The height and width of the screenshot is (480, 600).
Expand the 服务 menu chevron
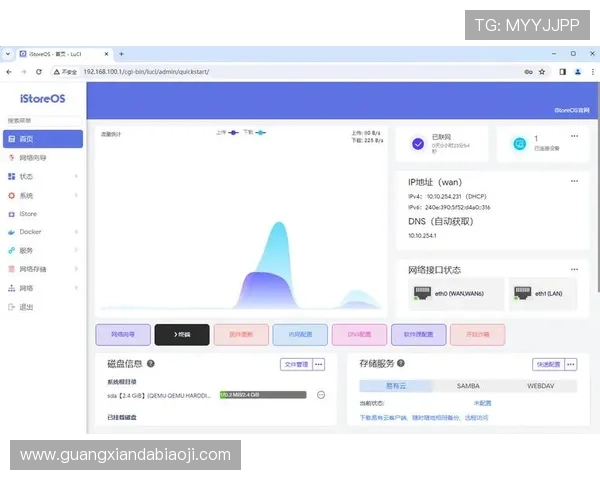point(76,250)
